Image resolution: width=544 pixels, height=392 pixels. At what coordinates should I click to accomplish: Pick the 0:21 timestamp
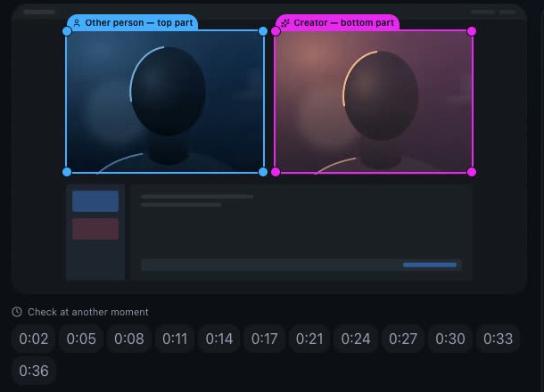click(x=309, y=339)
